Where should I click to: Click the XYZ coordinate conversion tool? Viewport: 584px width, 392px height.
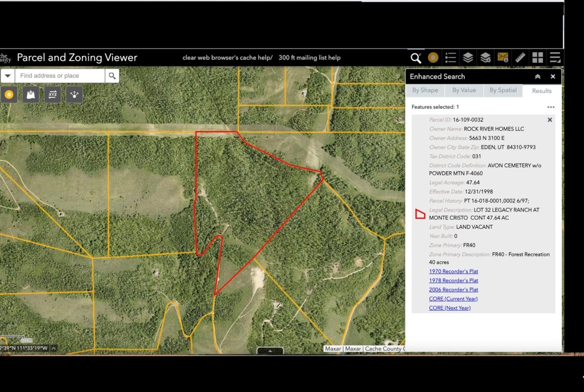click(52, 94)
